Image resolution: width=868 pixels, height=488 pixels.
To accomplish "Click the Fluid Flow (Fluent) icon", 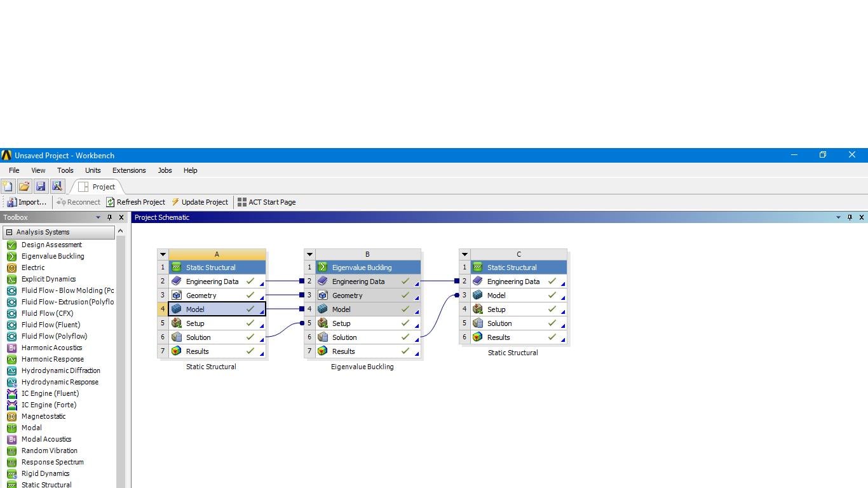I will click(11, 325).
